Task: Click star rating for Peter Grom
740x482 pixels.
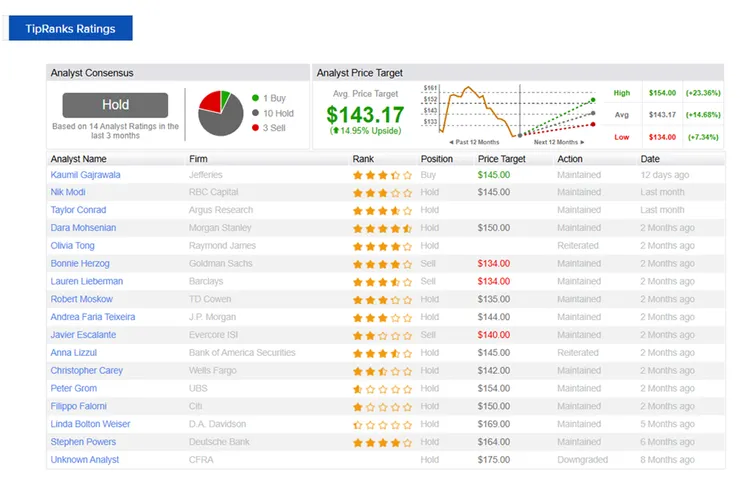Action: 382,389
